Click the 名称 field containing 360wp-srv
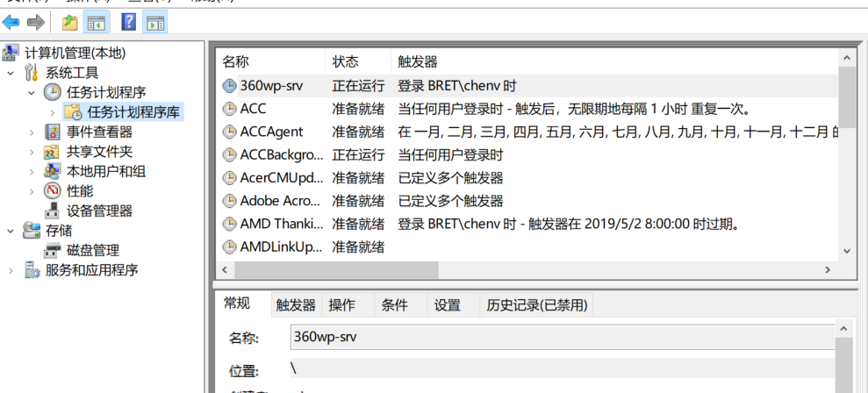868x393 pixels. pos(562,337)
